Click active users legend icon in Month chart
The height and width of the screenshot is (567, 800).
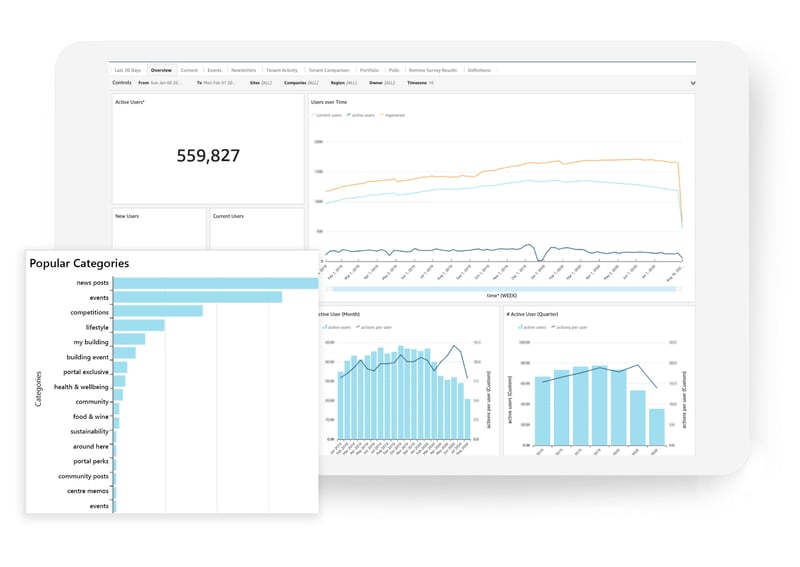click(x=324, y=327)
